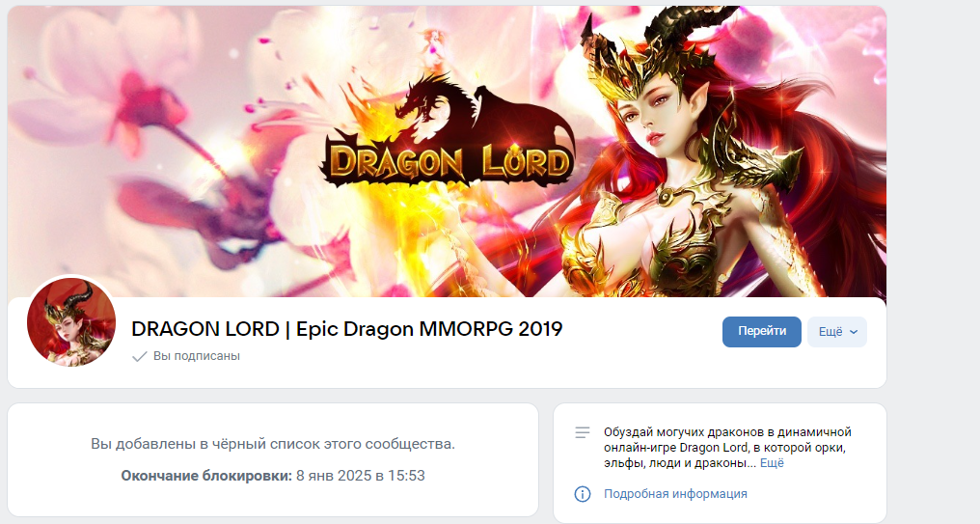Click the info circle icon
Screen dimensions: 980x524
(x=582, y=494)
